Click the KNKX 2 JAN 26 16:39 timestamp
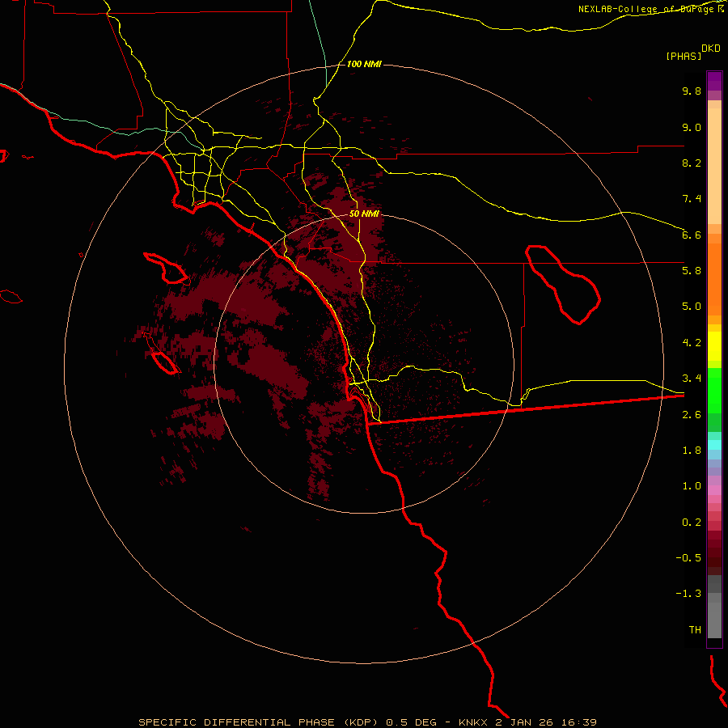The image size is (728, 728). pos(528,722)
